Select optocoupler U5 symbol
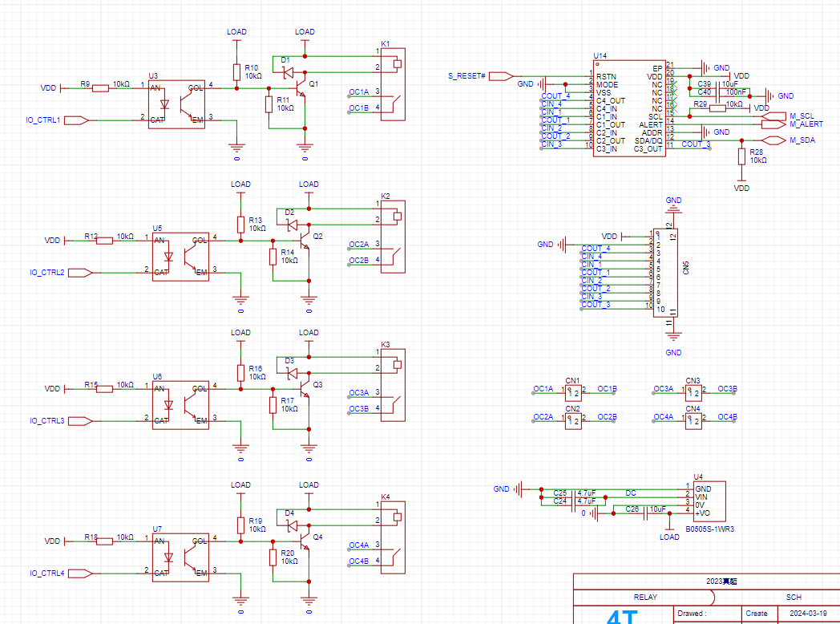The height and width of the screenshot is (624, 840). [x=180, y=256]
